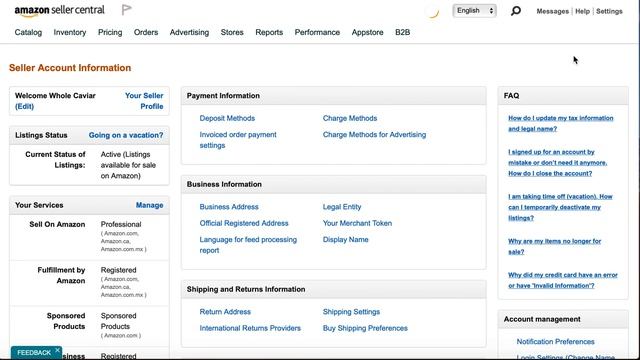Screen dimensions: 640x360
Task: Click the Account management panel header
Action: pyautogui.click(x=563, y=319)
